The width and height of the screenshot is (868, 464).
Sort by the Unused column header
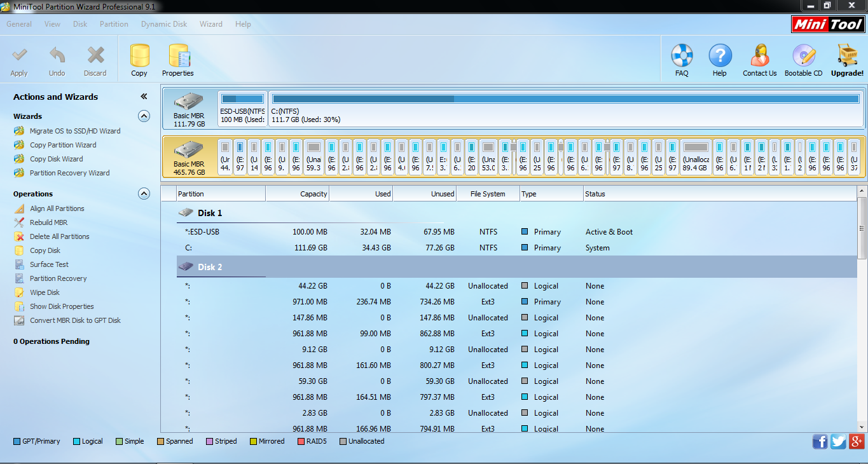point(425,194)
